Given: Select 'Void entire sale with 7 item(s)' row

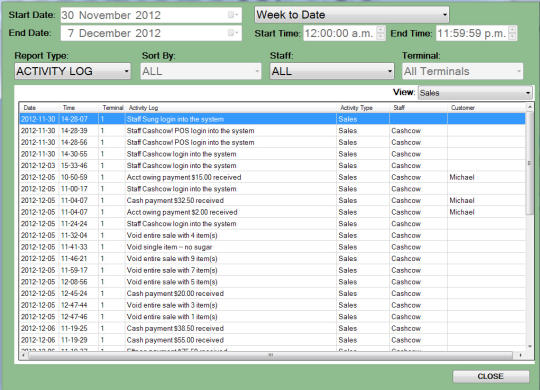Looking at the screenshot, I should (x=272, y=270).
